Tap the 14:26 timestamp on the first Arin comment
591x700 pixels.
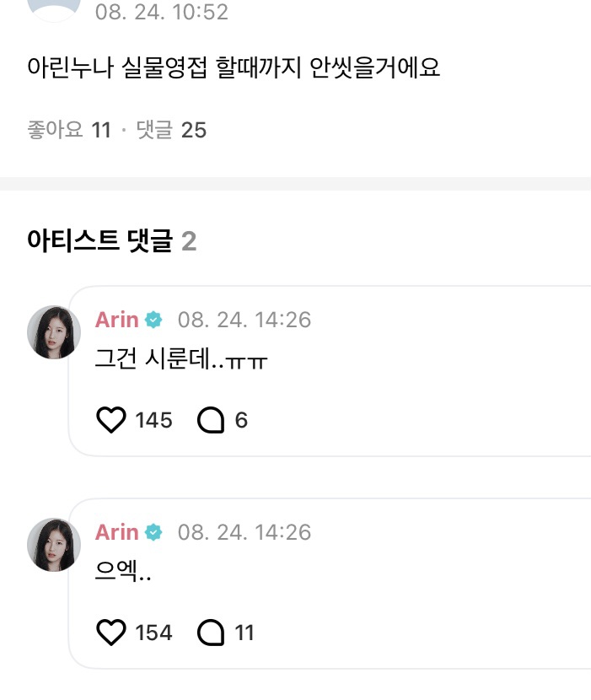(x=244, y=320)
